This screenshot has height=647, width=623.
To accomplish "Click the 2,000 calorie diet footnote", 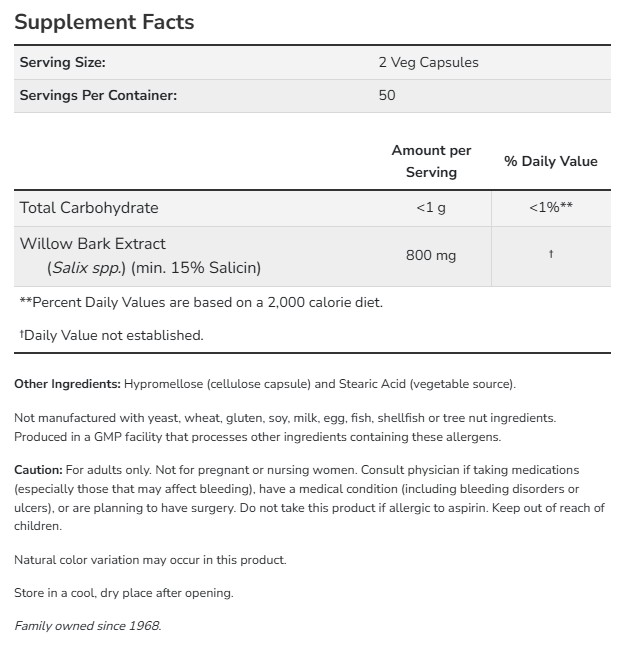I will pyautogui.click(x=201, y=302).
